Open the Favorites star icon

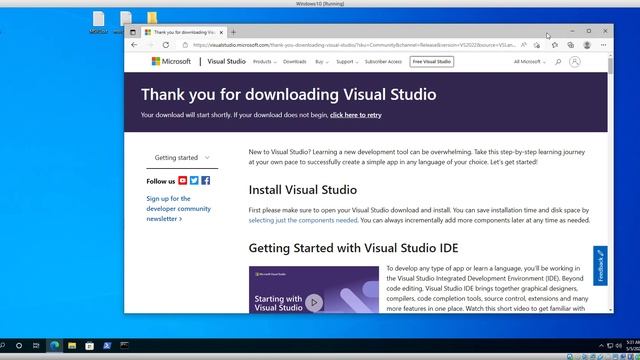555,45
